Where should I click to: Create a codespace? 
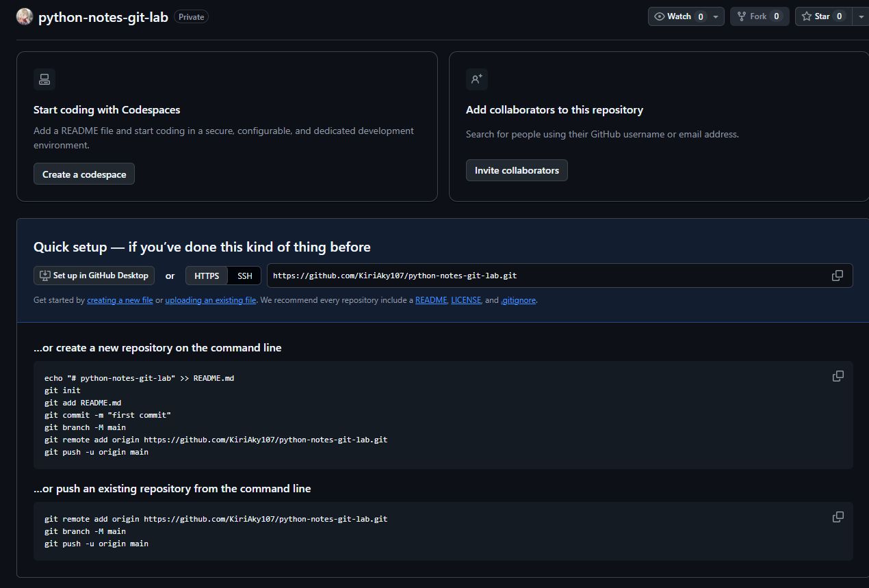[84, 174]
